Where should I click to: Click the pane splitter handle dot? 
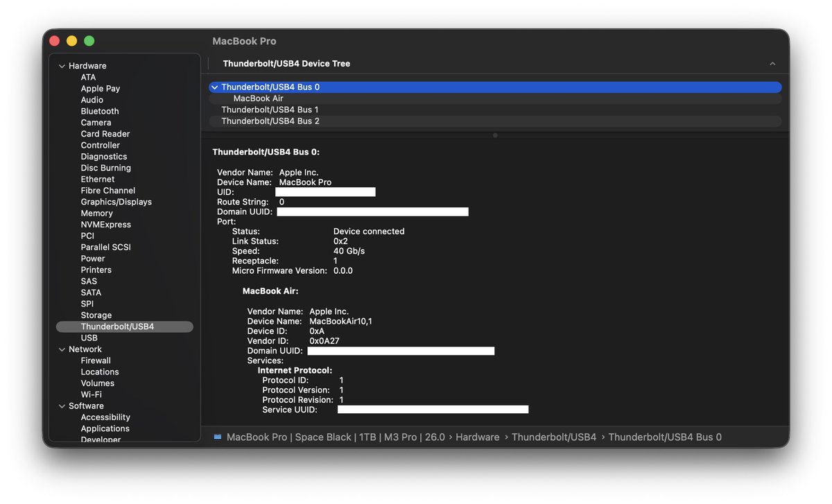click(495, 135)
